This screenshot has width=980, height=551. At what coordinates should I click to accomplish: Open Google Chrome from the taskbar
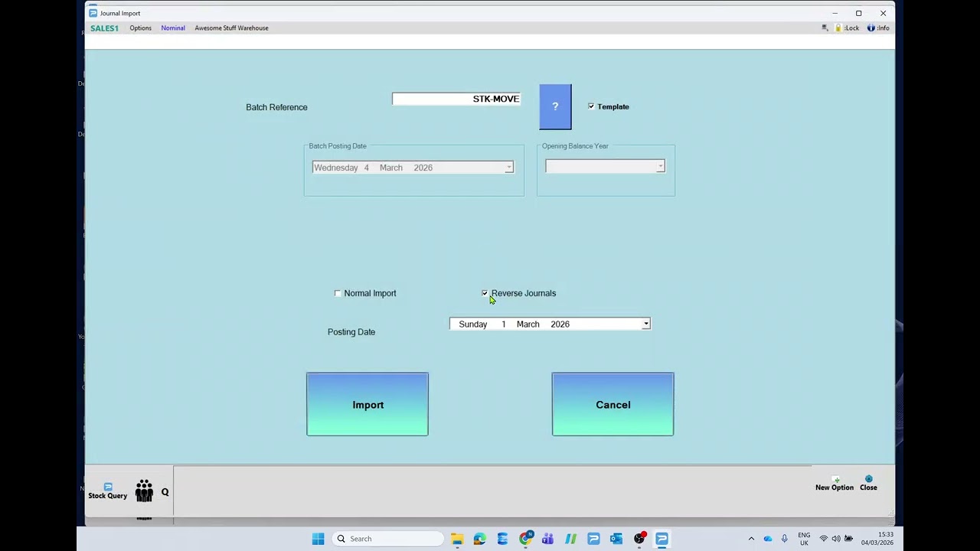(x=525, y=539)
